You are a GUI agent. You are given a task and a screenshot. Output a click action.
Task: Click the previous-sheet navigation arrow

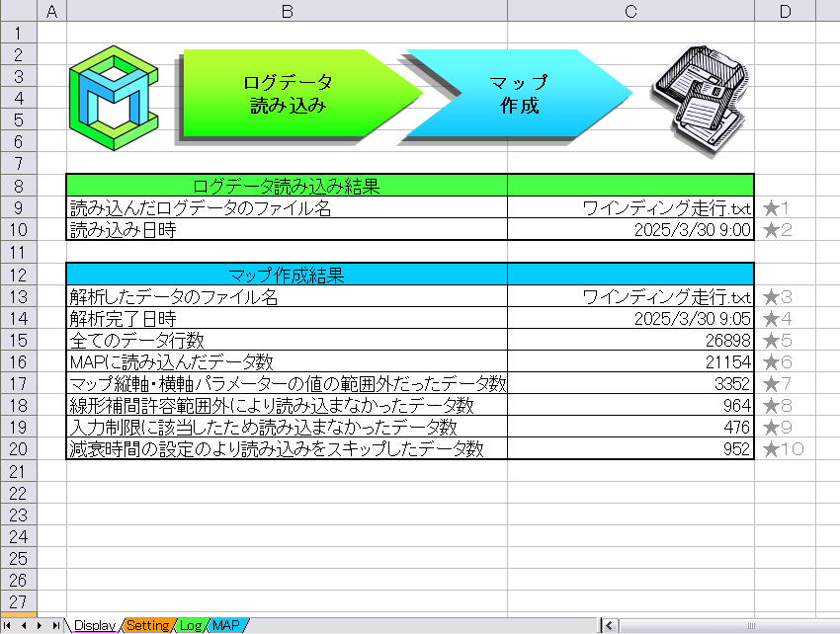tap(22, 624)
